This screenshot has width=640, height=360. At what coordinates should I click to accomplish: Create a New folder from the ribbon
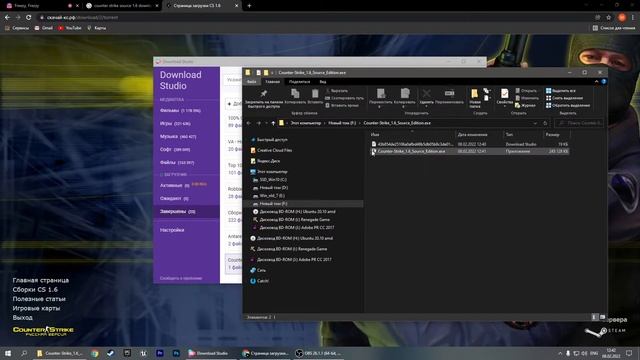(x=475, y=98)
